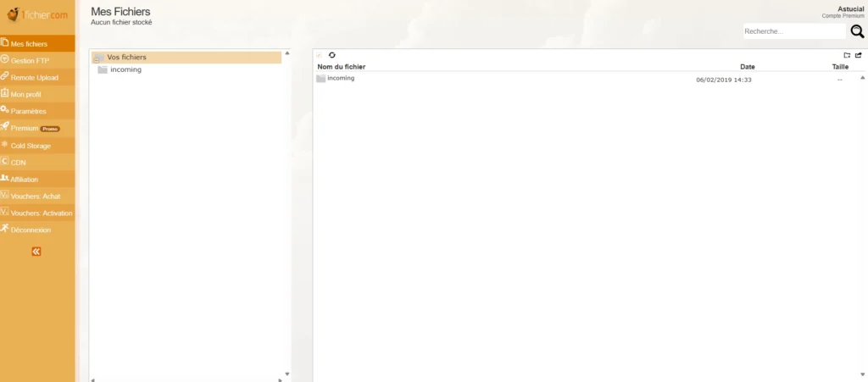
Task: Collapse the Vos fichiers tree node
Action: [97, 59]
